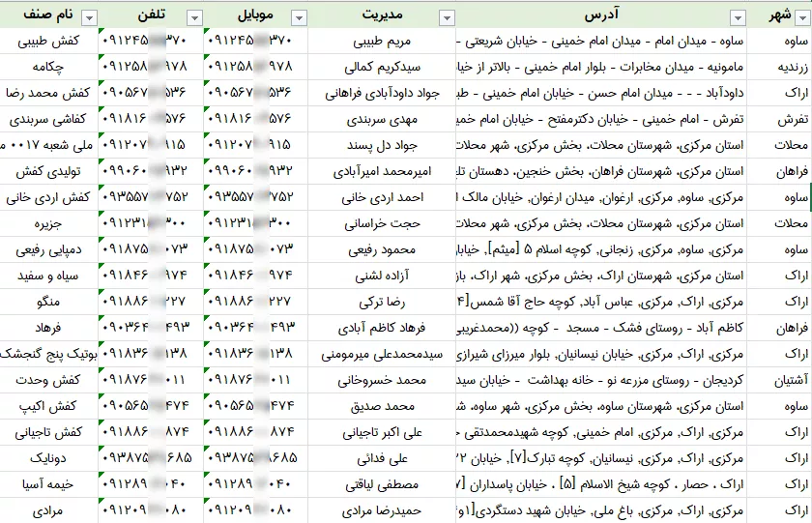Image resolution: width=812 pixels, height=523 pixels.
Task: Select the کفش طبیبی cell
Action: pyautogui.click(x=48, y=41)
